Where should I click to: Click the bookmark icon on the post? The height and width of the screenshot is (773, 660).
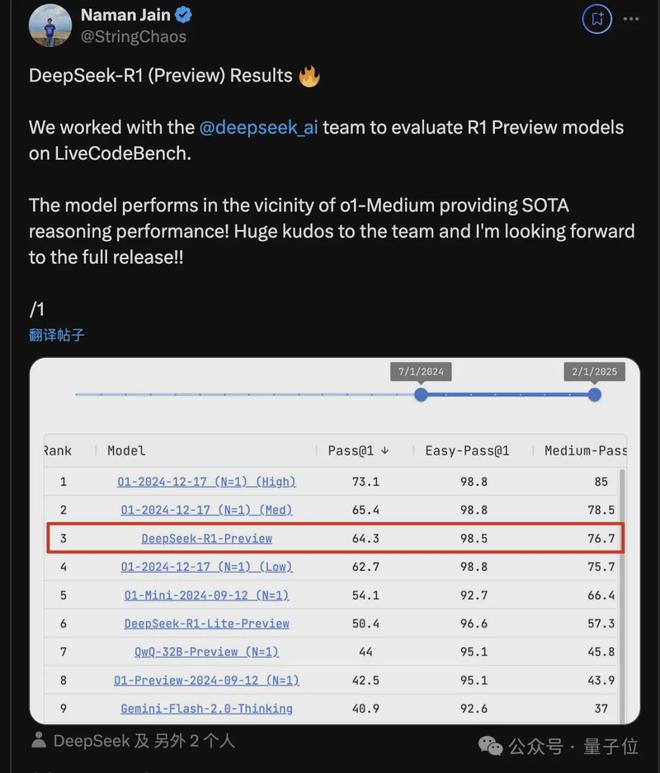coord(596,19)
